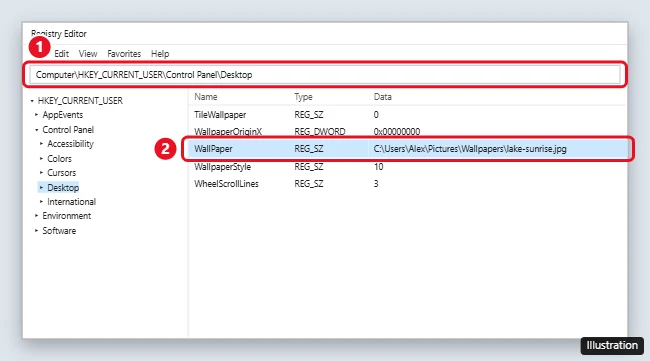
Task: Click TileWallpaper data value 0
Action: pos(376,115)
